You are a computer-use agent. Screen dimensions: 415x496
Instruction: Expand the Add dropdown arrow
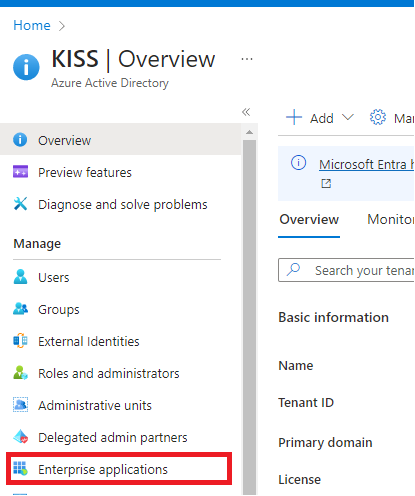click(348, 117)
